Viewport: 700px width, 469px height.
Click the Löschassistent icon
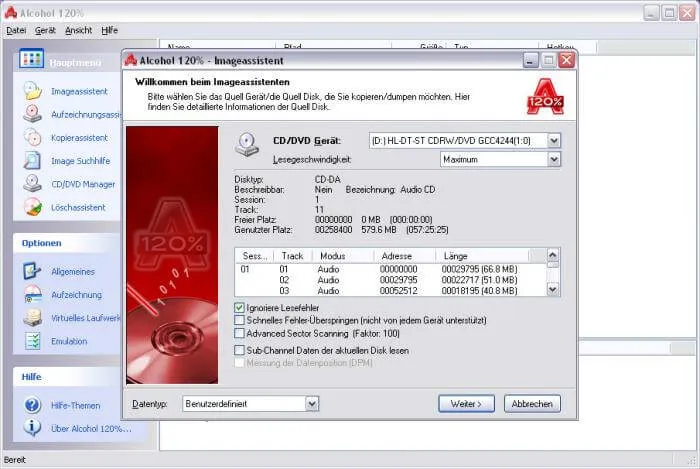pos(33,207)
